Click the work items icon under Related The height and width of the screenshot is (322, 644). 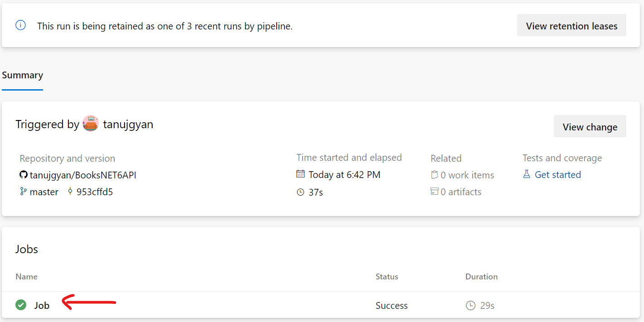coord(434,174)
